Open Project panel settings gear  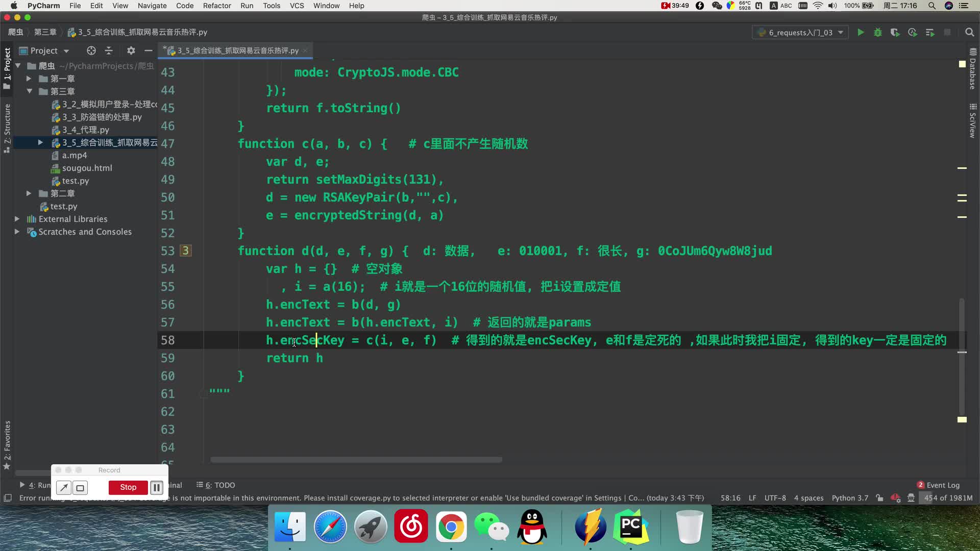(131, 51)
